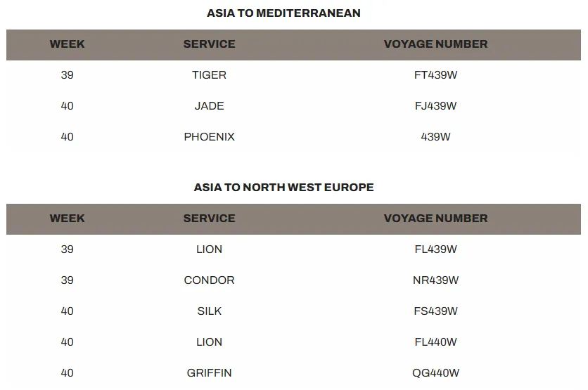Click voyage number QG440W
Image resolution: width=588 pixels, height=390 pixels.
click(436, 372)
